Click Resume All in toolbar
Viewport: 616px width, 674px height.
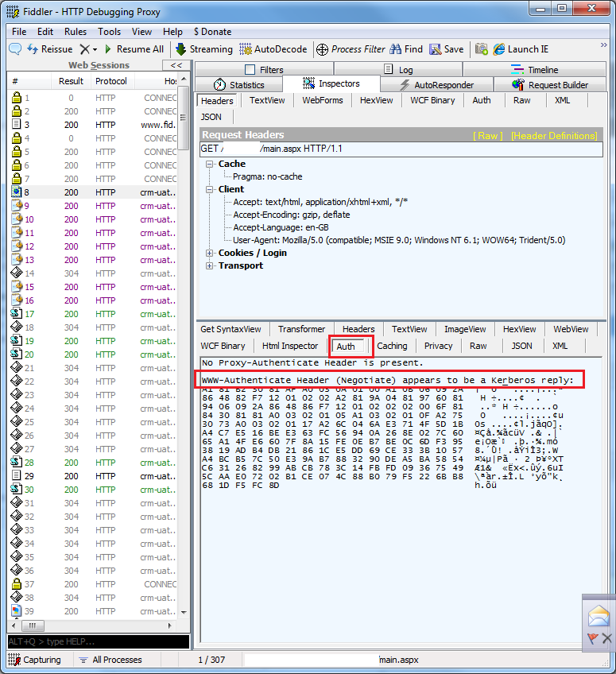point(134,49)
